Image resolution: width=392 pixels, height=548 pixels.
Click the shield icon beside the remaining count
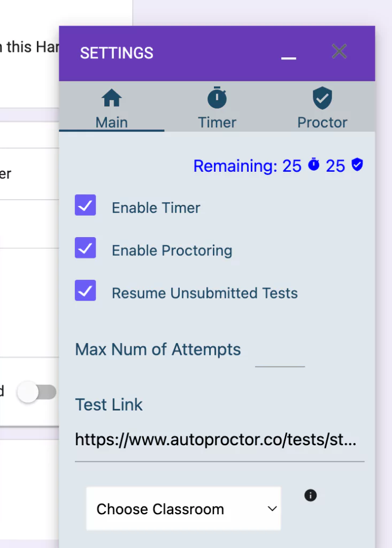pyautogui.click(x=358, y=165)
